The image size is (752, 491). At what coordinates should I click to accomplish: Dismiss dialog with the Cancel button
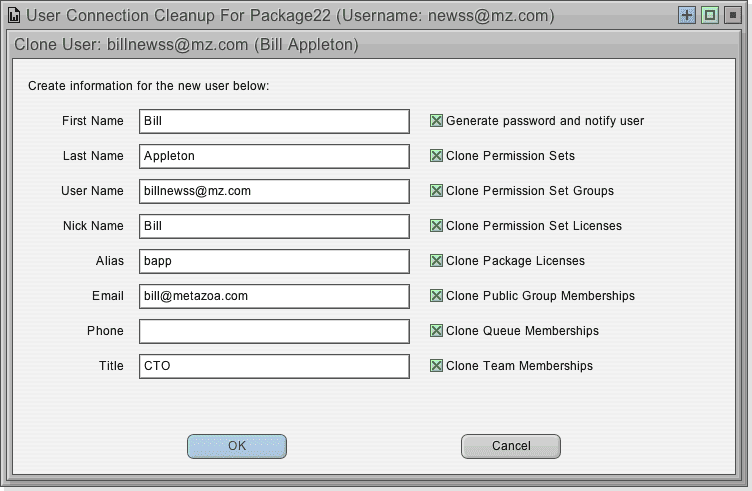pos(511,446)
